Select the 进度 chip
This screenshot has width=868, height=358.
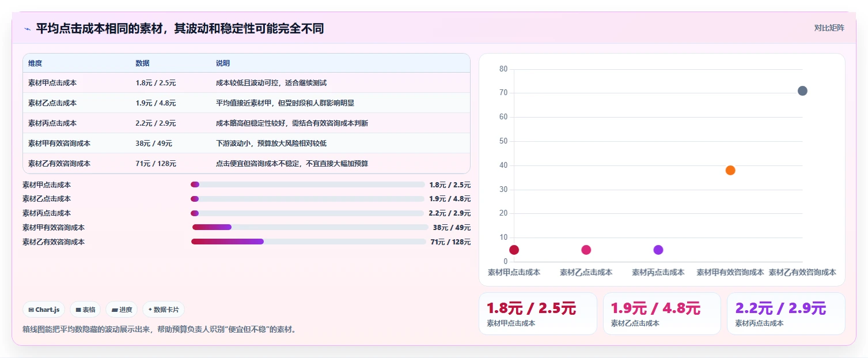[122, 310]
